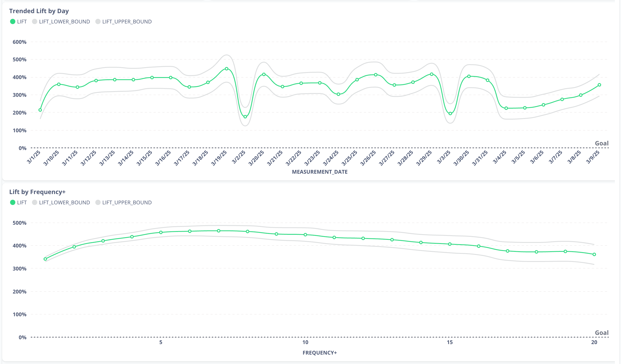621x364 pixels.
Task: Click the frequency 15 data point
Action: point(450,244)
